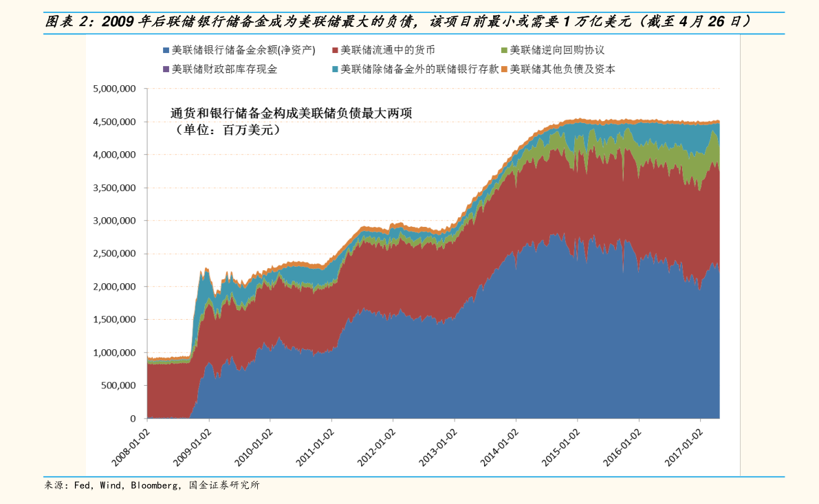The height and width of the screenshot is (504, 819).
Task: Click y-axis label 2,500,000
Action: (x=114, y=254)
